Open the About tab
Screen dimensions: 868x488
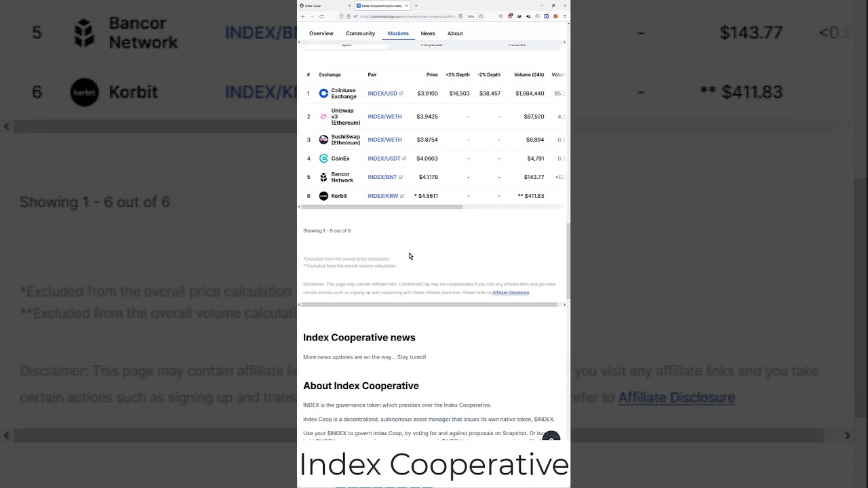pos(455,33)
